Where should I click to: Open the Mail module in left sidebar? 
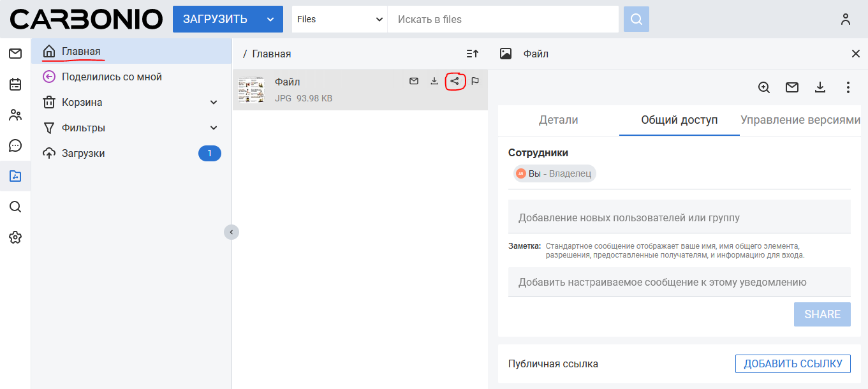pyautogui.click(x=15, y=54)
